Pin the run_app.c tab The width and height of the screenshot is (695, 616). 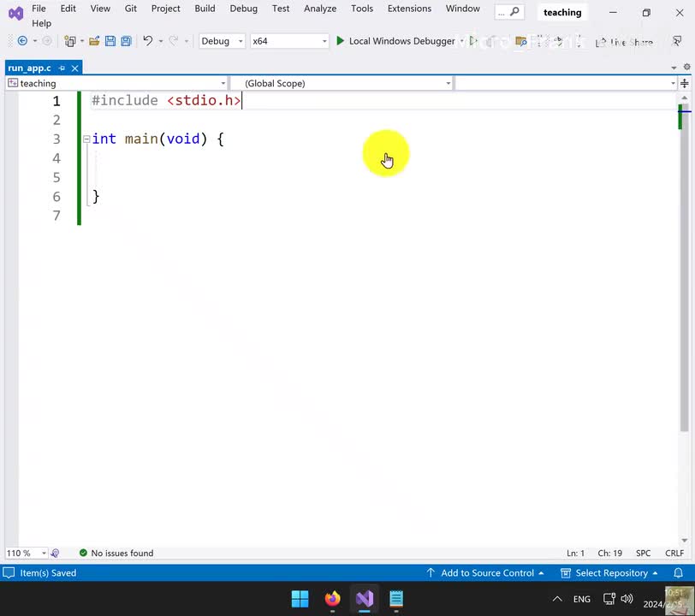coord(62,68)
